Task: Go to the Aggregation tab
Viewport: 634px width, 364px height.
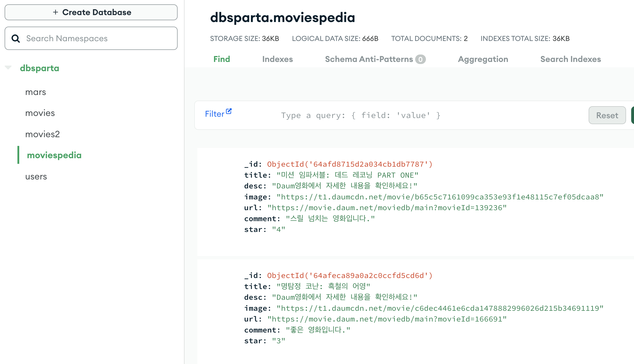Action: tap(483, 59)
